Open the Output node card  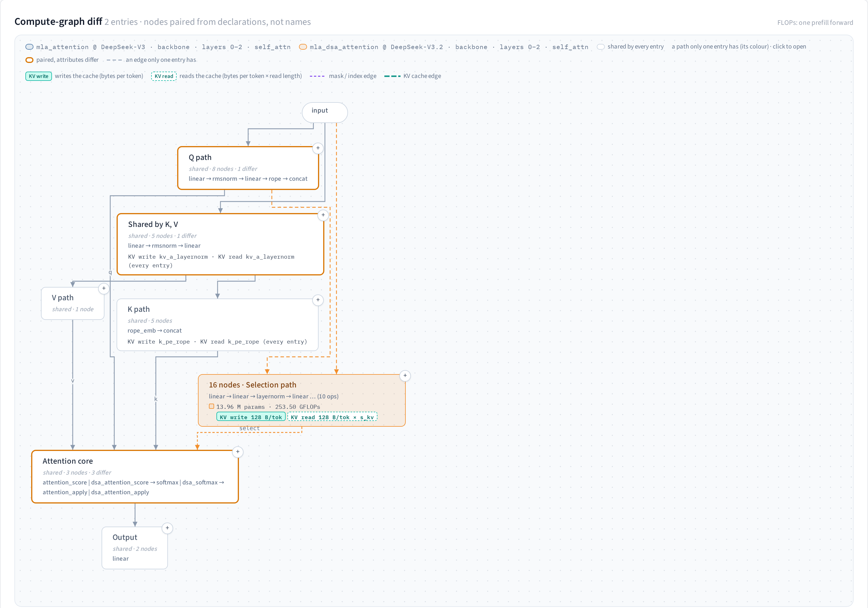click(x=134, y=548)
